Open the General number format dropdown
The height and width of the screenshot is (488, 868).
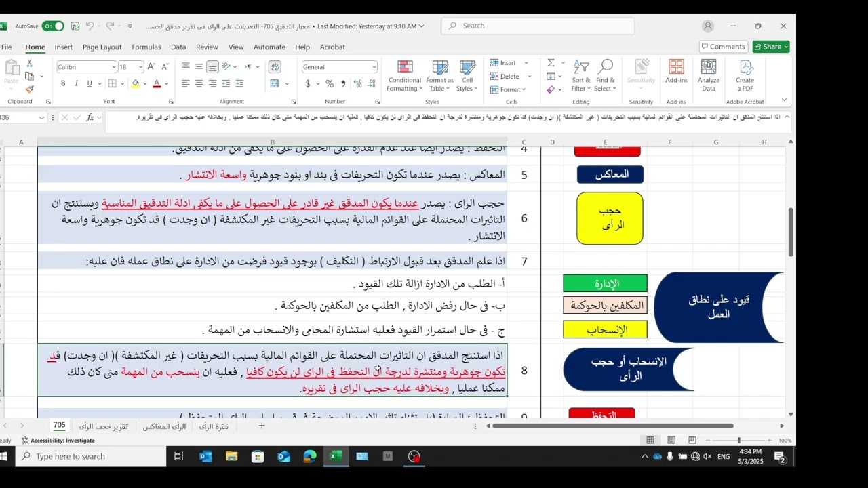374,66
